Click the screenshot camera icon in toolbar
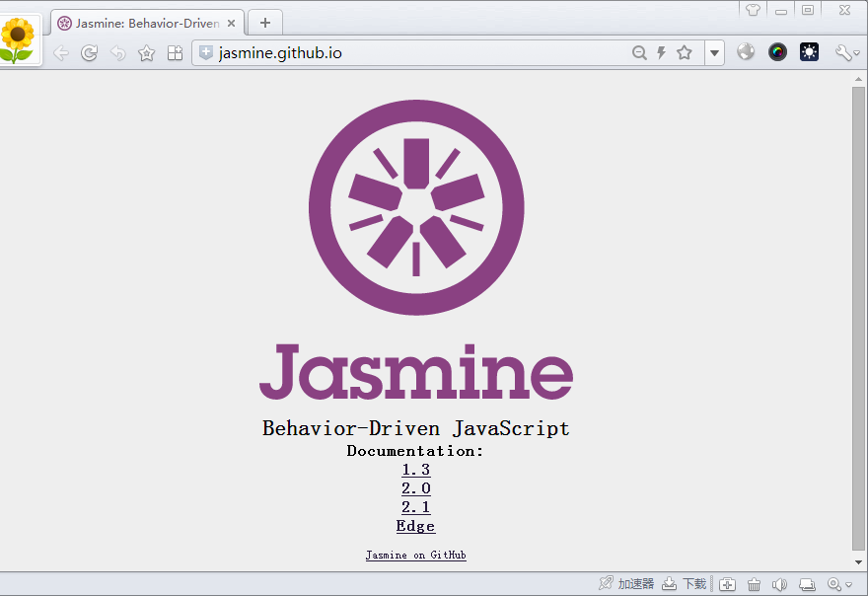The height and width of the screenshot is (596, 868). pyautogui.click(x=777, y=51)
